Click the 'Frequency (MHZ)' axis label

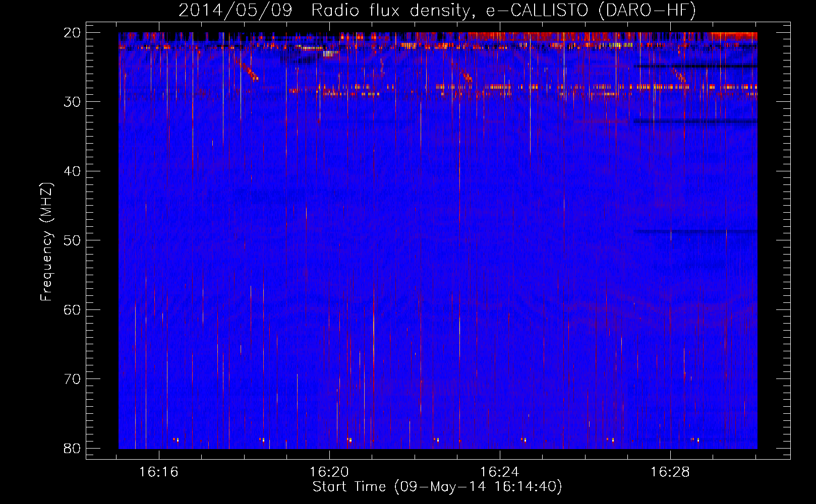point(46,242)
